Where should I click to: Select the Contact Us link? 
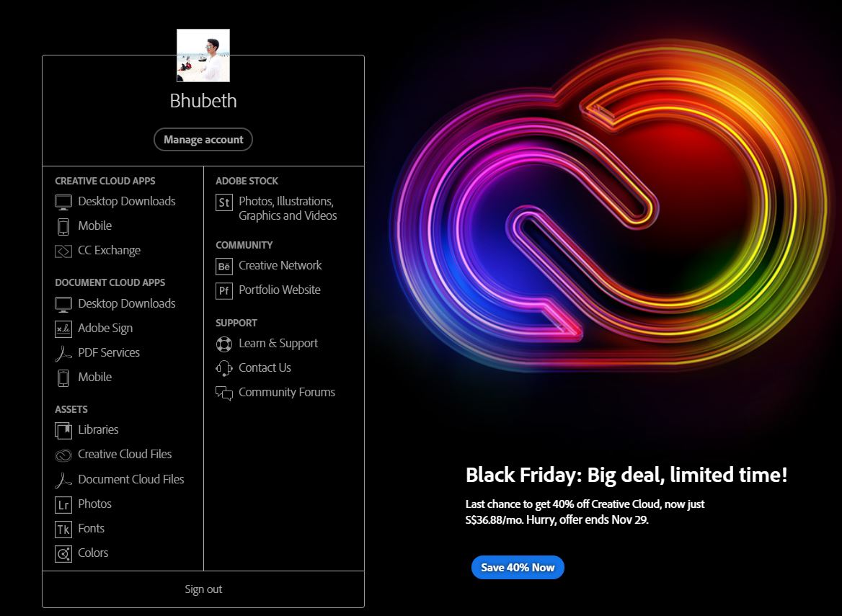[x=265, y=368]
